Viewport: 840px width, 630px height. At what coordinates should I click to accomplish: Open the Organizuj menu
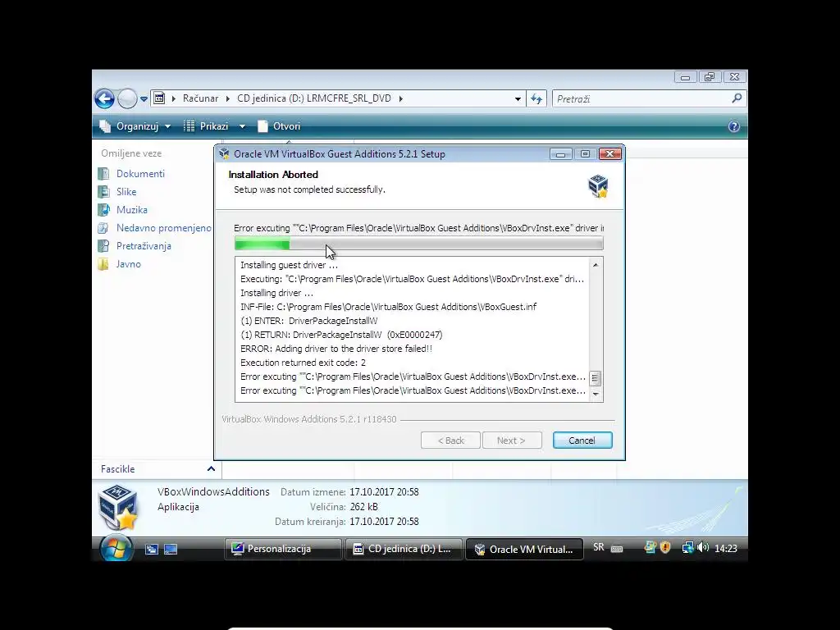(x=135, y=126)
